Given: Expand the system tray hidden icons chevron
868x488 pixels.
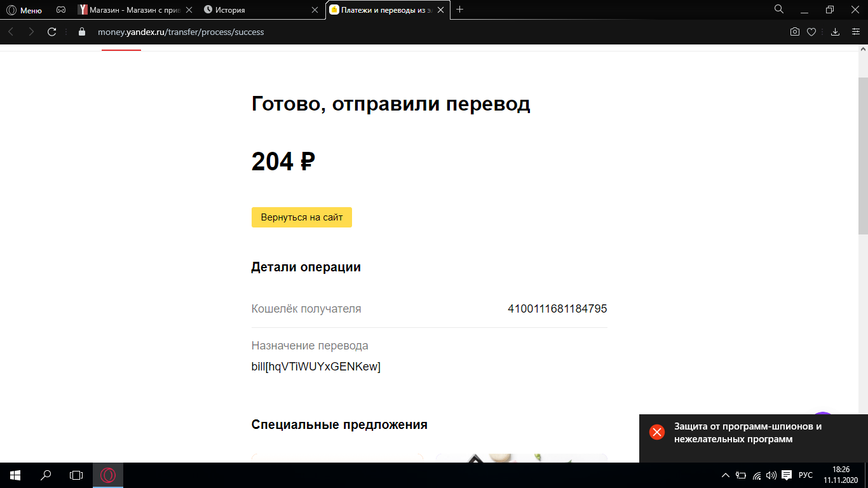Looking at the screenshot, I should [726, 475].
